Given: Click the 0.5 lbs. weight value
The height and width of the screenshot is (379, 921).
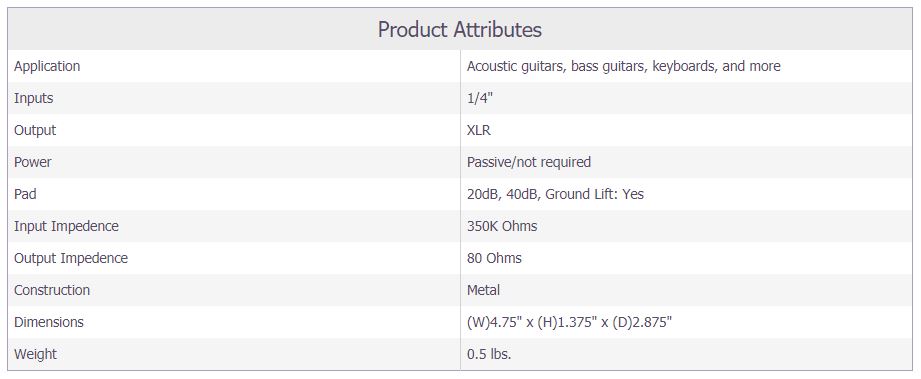Looking at the screenshot, I should pyautogui.click(x=489, y=354).
